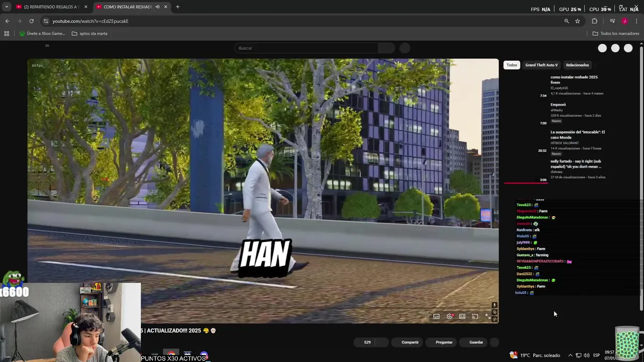Open Todos los marcadores folder
644x362 pixels.
(616, 34)
